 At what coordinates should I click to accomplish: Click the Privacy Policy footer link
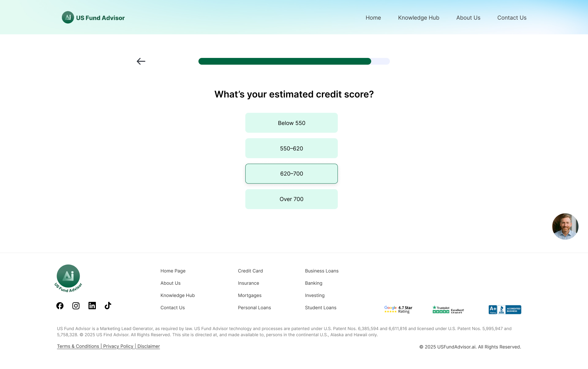point(118,346)
